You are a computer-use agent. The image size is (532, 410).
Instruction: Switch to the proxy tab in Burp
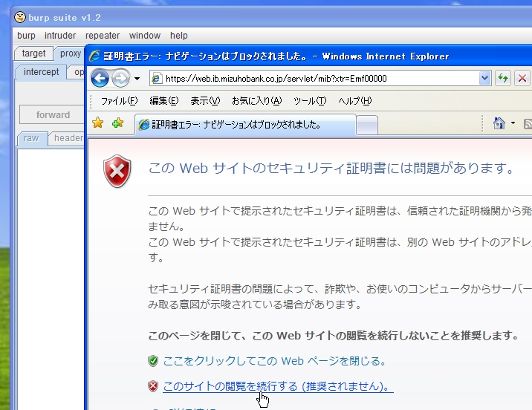(x=71, y=53)
